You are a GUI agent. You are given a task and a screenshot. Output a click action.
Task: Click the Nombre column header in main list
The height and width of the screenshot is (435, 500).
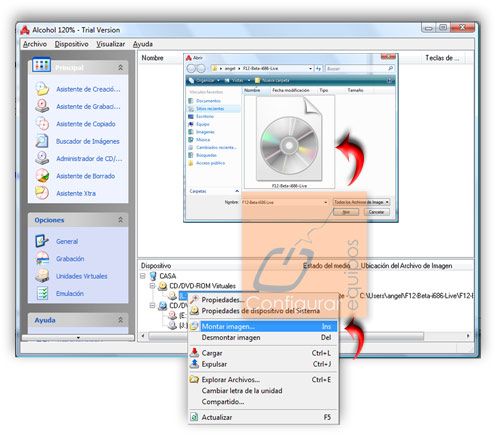(152, 58)
